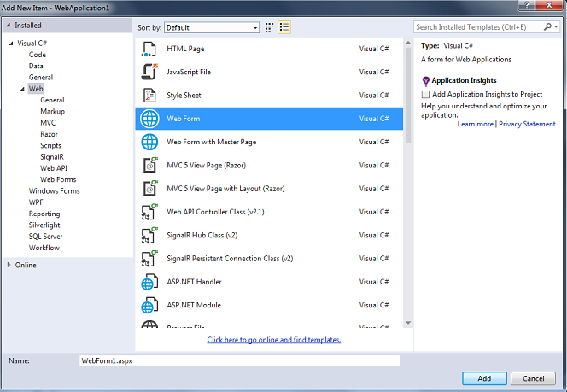Click the scroll up arrow of template list
Image resolution: width=567 pixels, height=392 pixels.
tap(408, 43)
